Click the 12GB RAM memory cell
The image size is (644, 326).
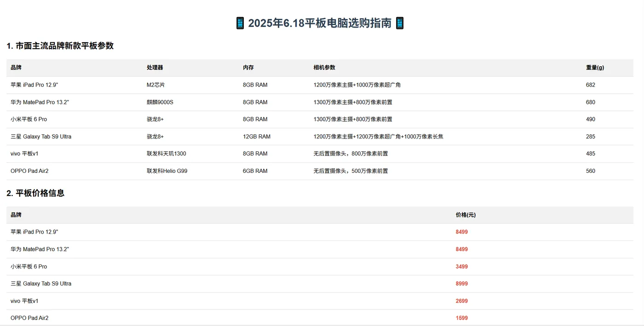tap(257, 137)
